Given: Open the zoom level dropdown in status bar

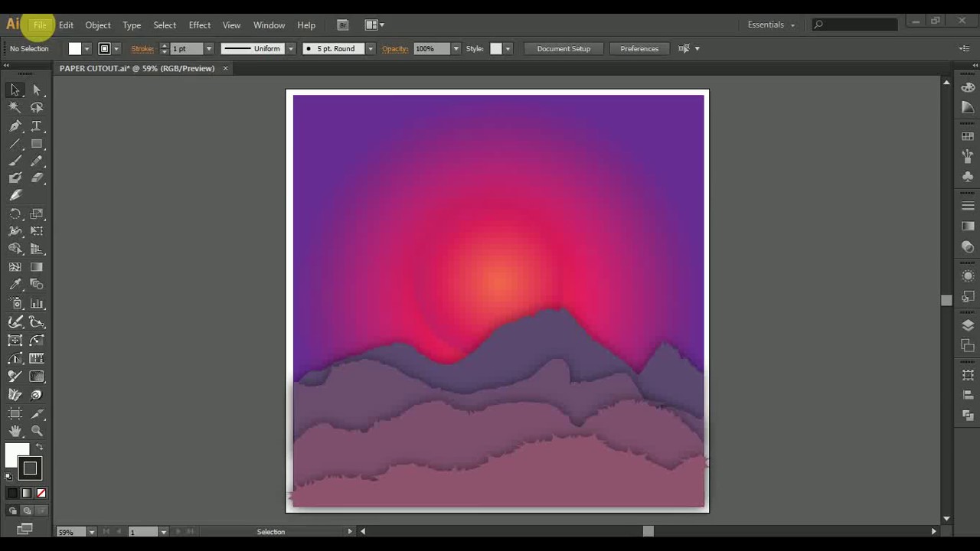Looking at the screenshot, I should 92,532.
